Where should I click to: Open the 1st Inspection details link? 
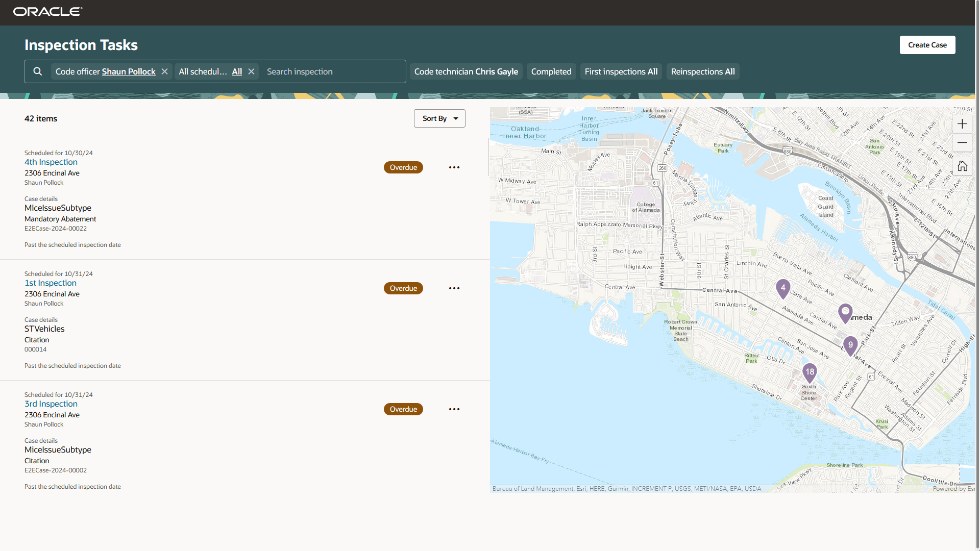click(x=51, y=283)
